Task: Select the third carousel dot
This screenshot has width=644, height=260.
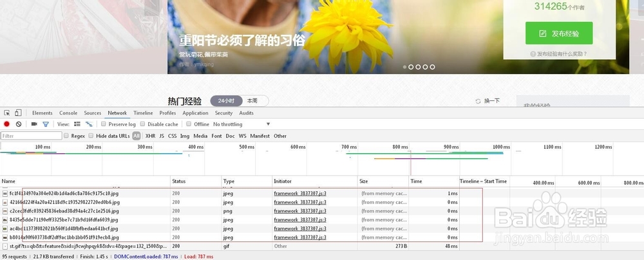Action: 418,67
